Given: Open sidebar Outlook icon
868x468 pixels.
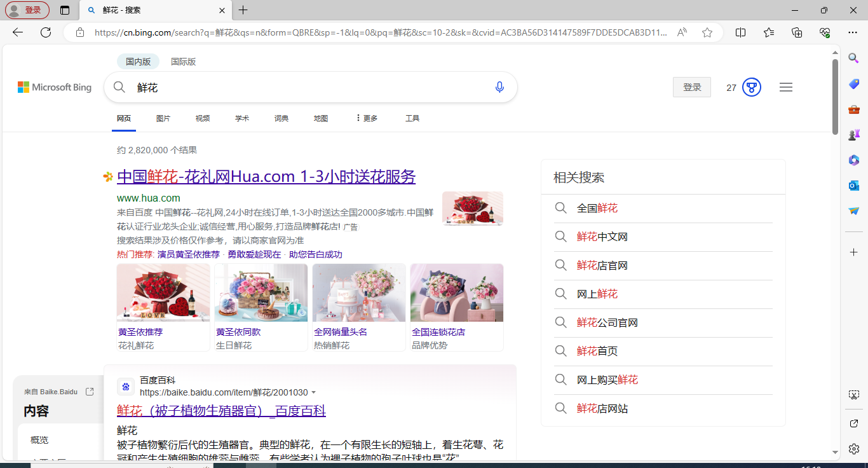Looking at the screenshot, I should [x=854, y=186].
